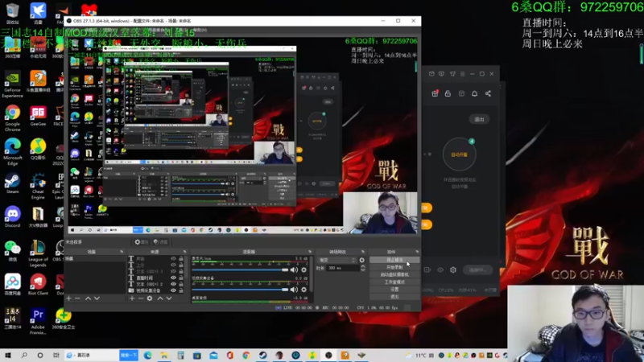The width and height of the screenshot is (644, 362).
Task: Pop out the 转场特效 dock panel
Action: pyautogui.click(x=363, y=252)
